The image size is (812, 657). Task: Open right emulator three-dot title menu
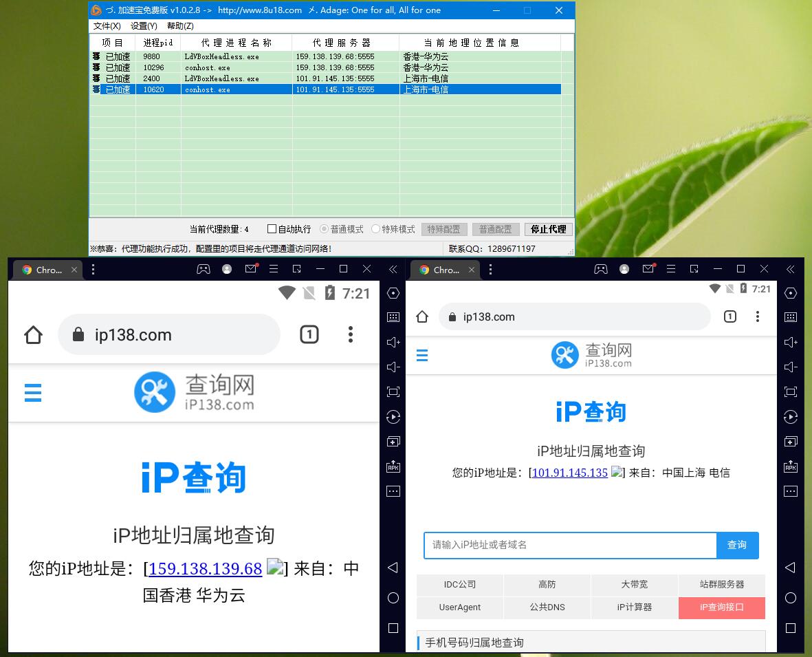tap(490, 270)
